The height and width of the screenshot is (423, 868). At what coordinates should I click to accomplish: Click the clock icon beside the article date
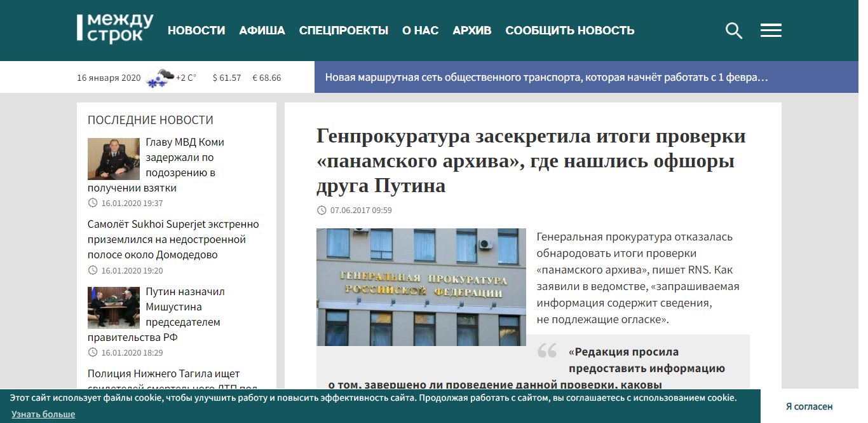pyautogui.click(x=322, y=211)
